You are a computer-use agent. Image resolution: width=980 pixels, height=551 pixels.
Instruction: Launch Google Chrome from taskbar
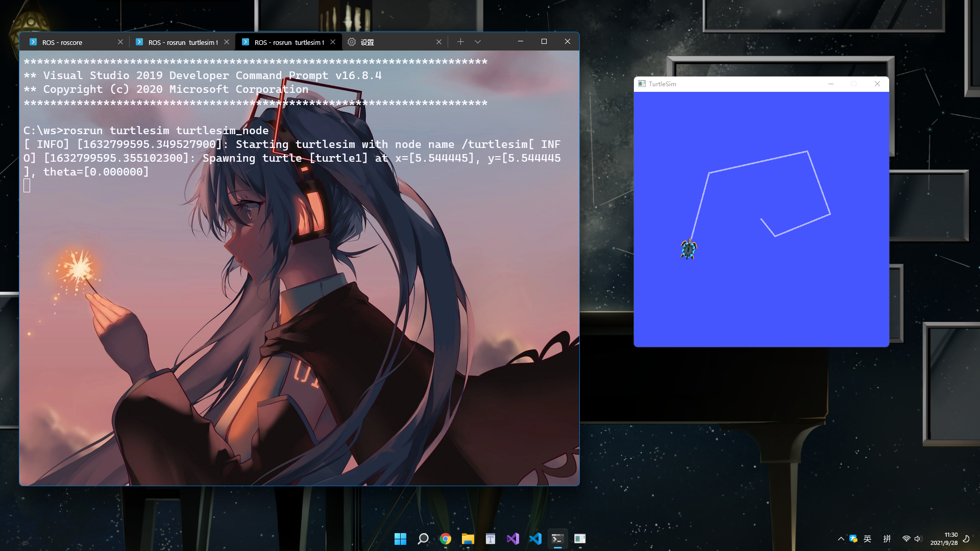[x=445, y=539]
